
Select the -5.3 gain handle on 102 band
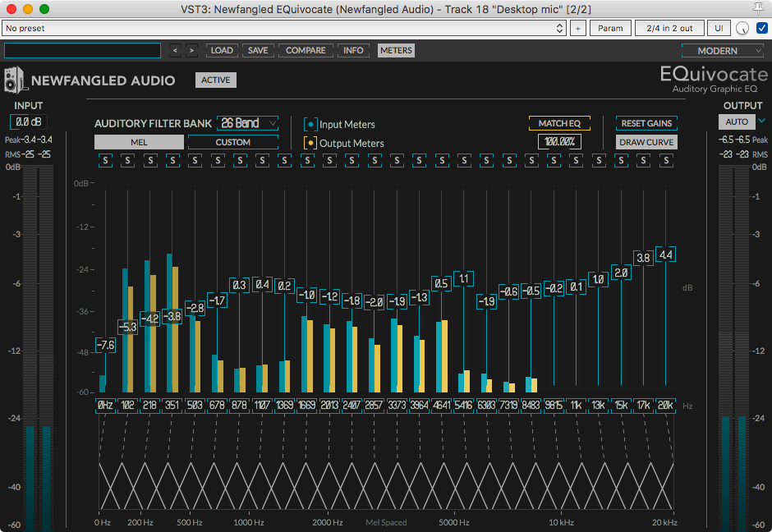tap(127, 327)
